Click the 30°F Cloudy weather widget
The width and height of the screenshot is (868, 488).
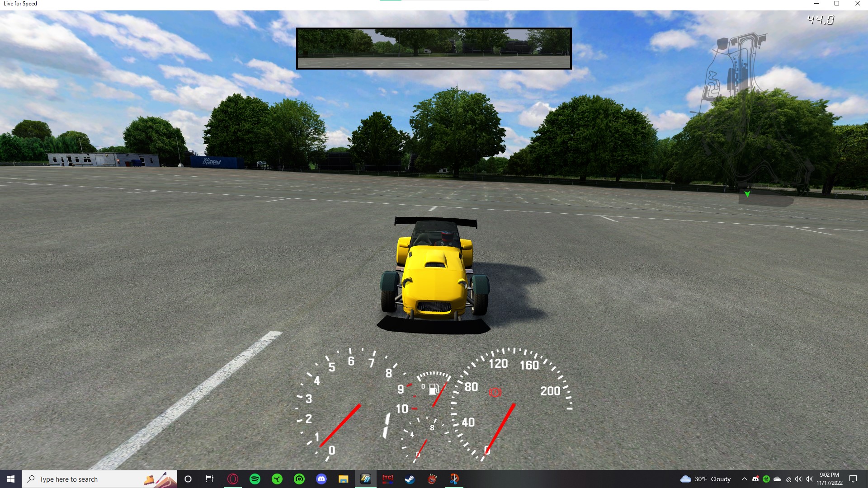point(706,479)
